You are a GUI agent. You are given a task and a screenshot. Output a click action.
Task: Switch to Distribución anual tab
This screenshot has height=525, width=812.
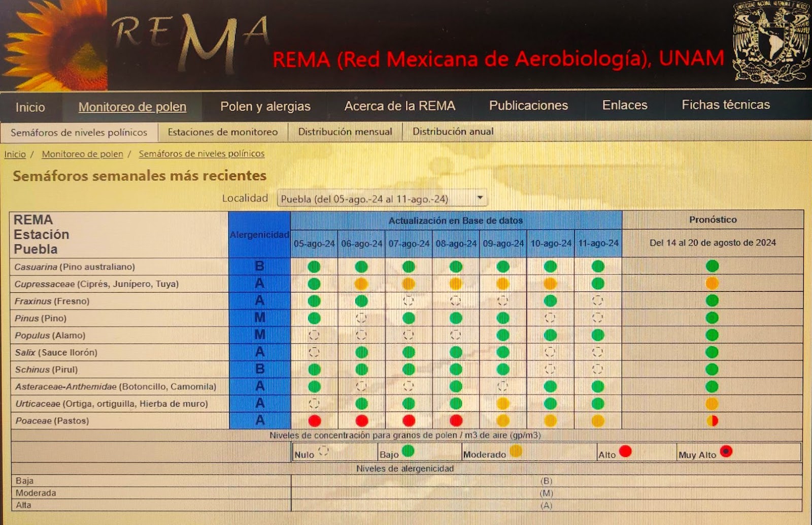point(453,132)
